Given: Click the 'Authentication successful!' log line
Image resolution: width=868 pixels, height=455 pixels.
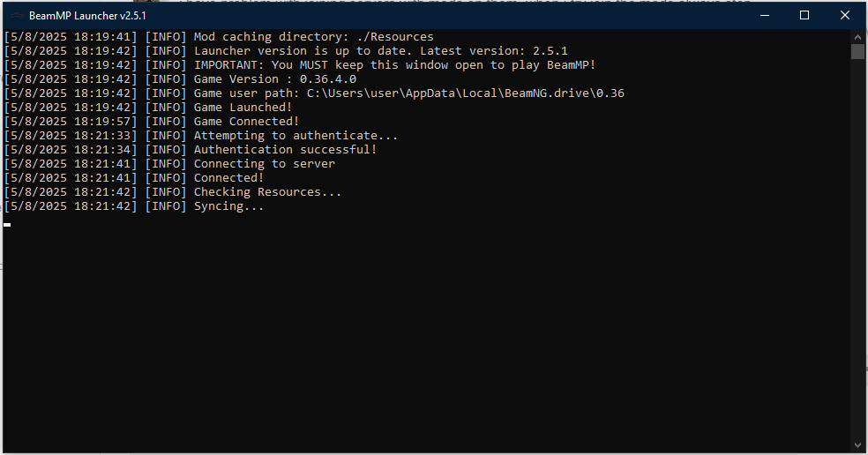Looking at the screenshot, I should [190, 150].
